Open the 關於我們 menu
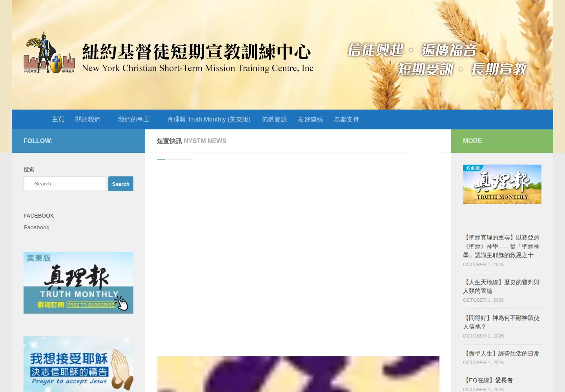The image size is (565, 392). [88, 120]
